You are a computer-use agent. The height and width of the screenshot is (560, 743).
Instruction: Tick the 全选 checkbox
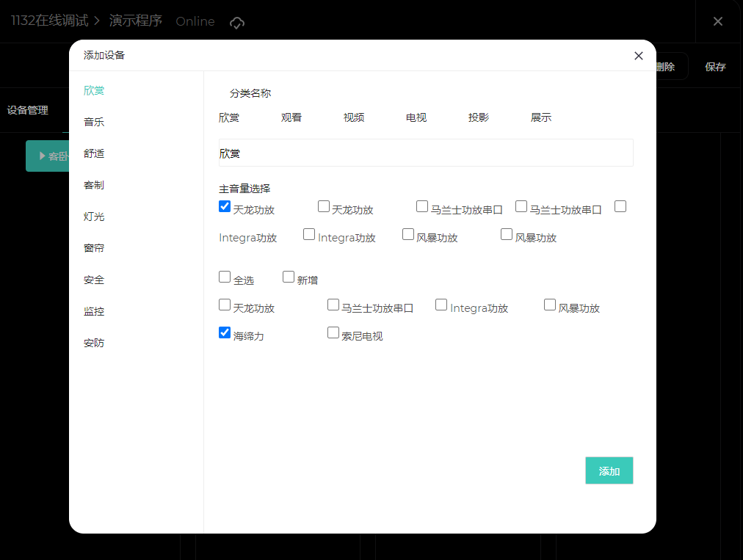tap(225, 277)
